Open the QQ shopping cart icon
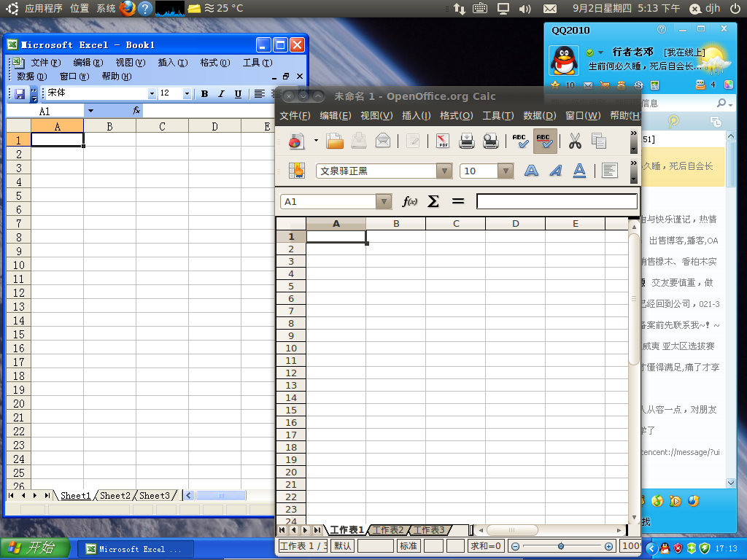The image size is (747, 560). click(605, 86)
